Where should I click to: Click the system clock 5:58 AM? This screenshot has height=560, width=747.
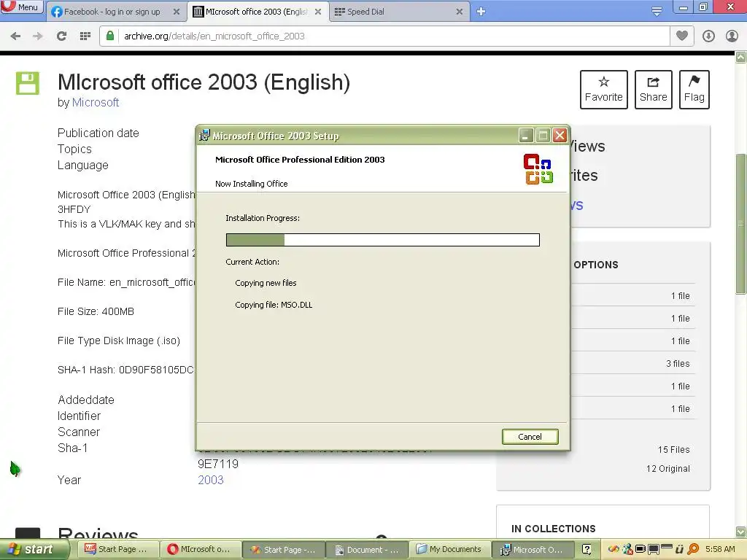pos(720,549)
